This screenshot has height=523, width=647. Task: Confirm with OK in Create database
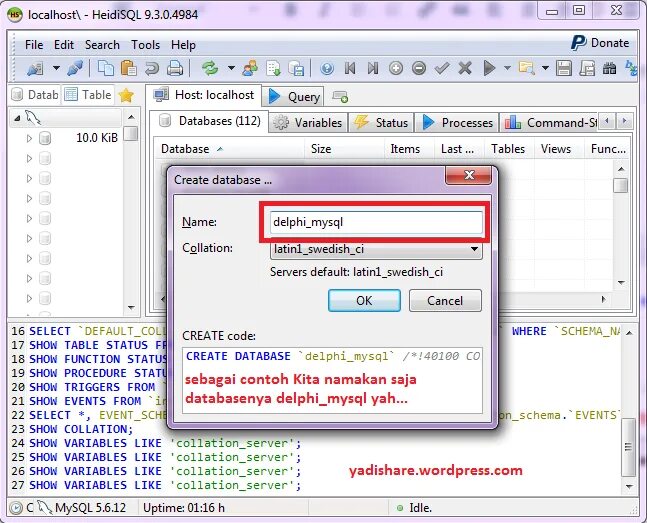tap(364, 301)
